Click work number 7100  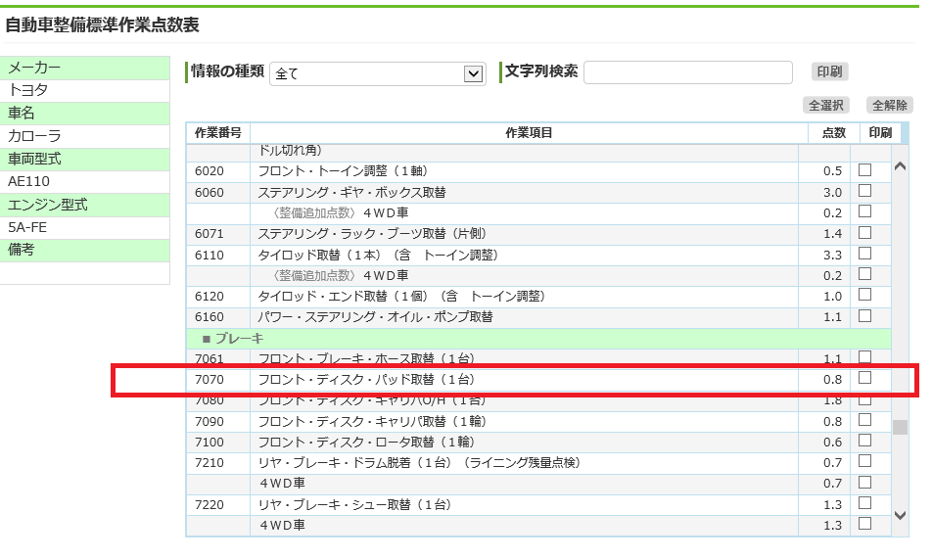[210, 443]
